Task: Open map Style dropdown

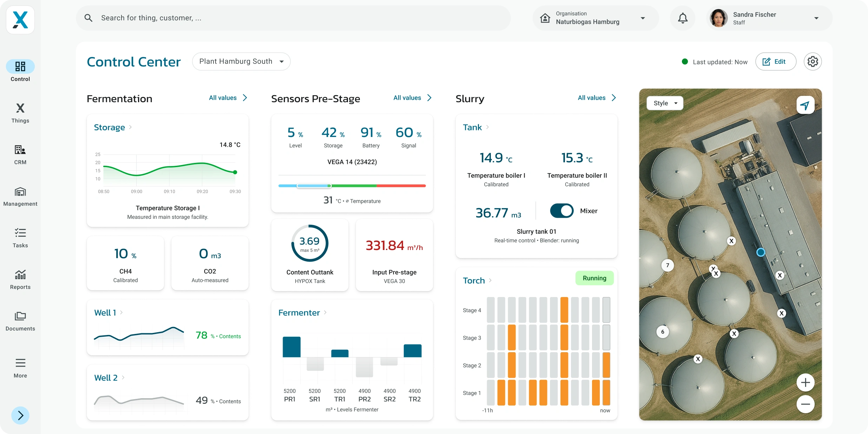Action: (x=665, y=103)
